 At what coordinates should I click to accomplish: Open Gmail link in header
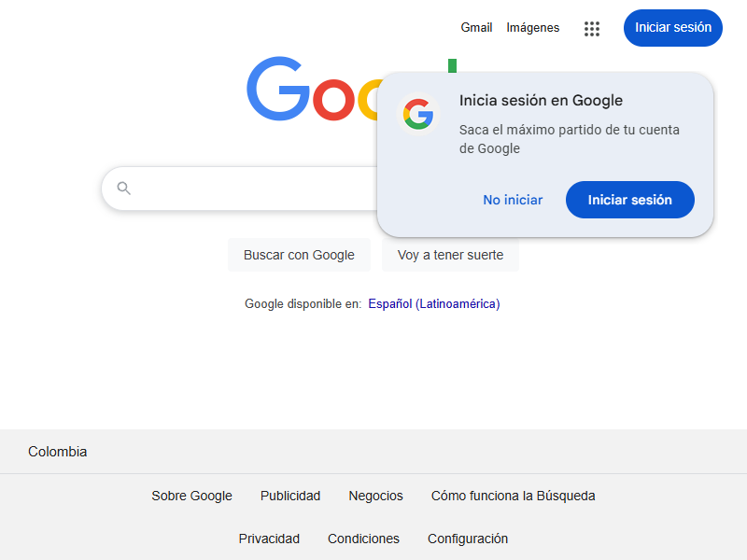coord(476,28)
